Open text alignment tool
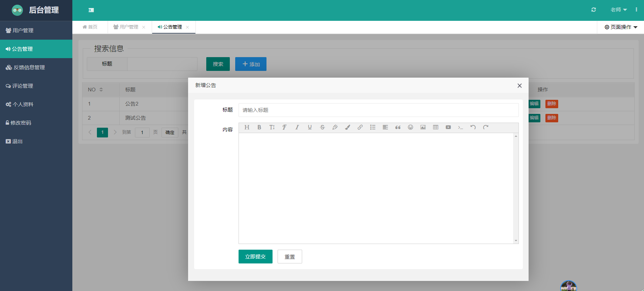Image resolution: width=644 pixels, height=291 pixels. 385,127
